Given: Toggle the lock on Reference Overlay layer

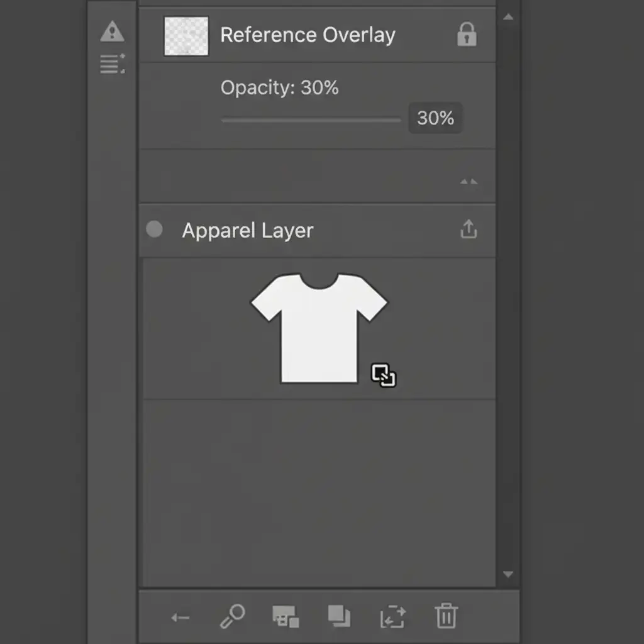Looking at the screenshot, I should [x=466, y=35].
